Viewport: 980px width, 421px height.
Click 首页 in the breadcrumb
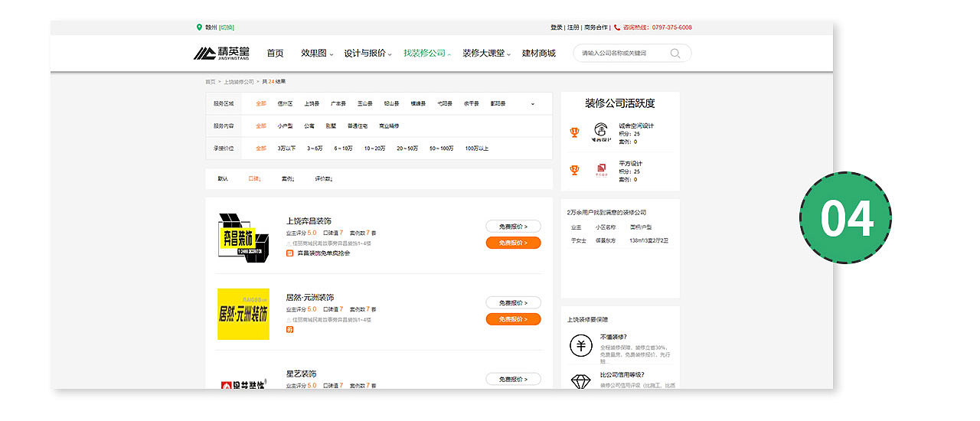pyautogui.click(x=210, y=81)
